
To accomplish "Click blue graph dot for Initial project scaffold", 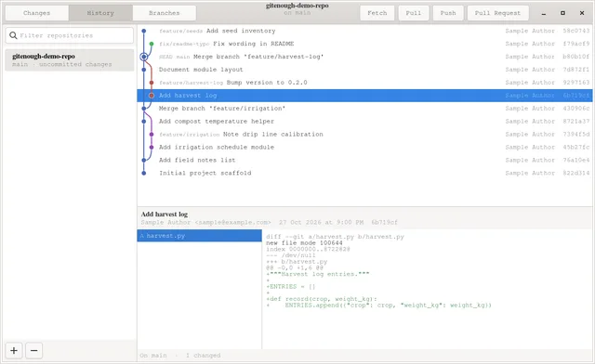I will point(144,174).
